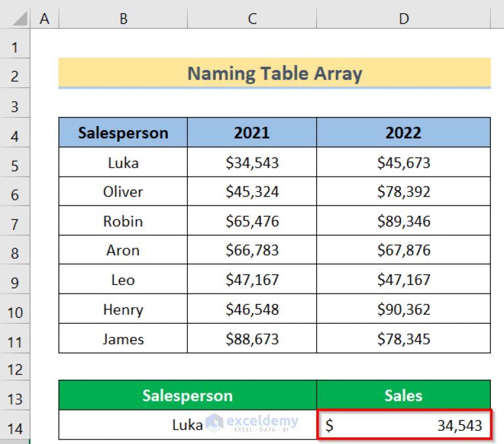Select row 3 header
The width and height of the screenshot is (504, 444).
(15, 103)
